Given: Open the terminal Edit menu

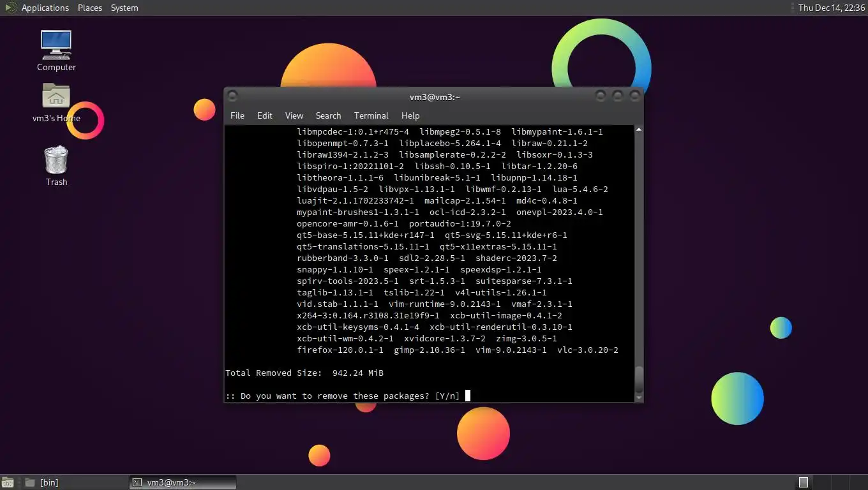Looking at the screenshot, I should (265, 115).
